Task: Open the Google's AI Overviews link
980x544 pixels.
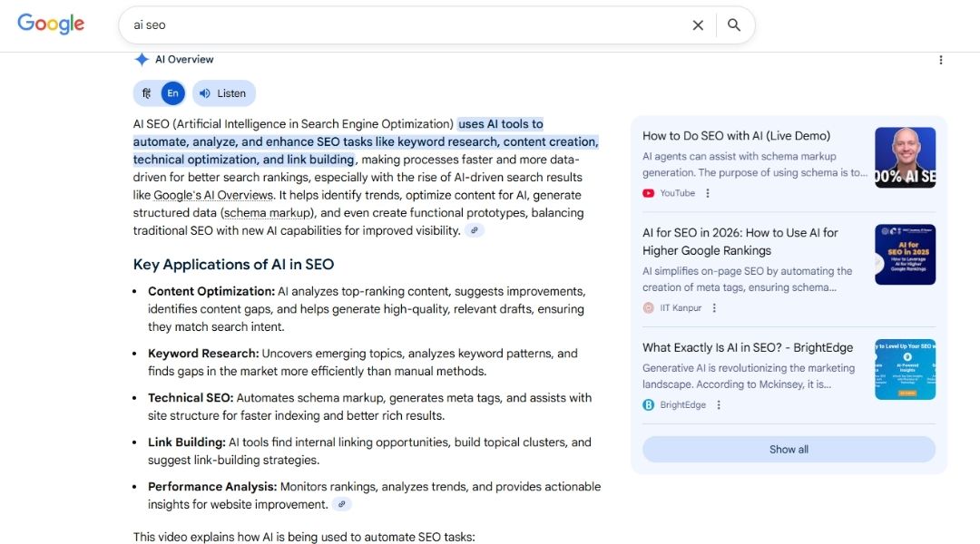Action: coord(213,195)
